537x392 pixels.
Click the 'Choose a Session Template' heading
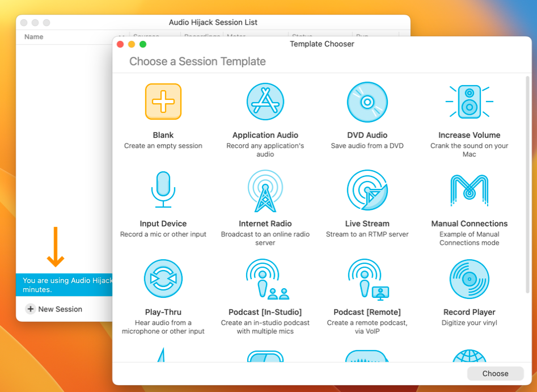pos(197,61)
